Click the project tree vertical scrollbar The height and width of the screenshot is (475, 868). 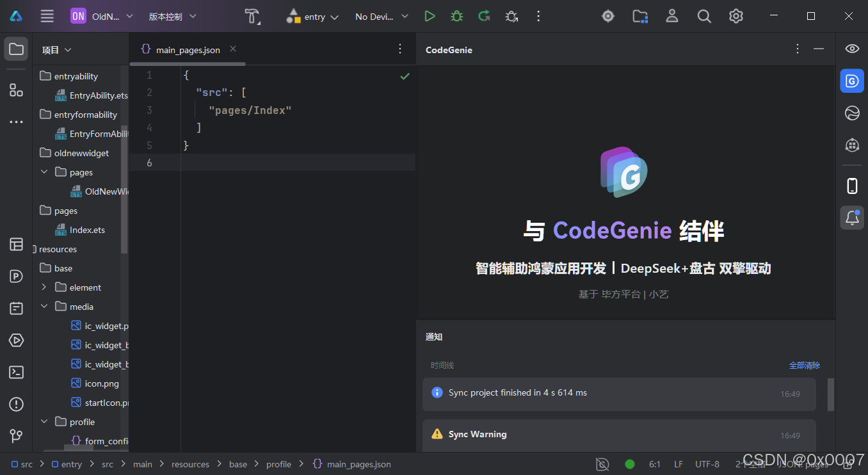click(124, 189)
